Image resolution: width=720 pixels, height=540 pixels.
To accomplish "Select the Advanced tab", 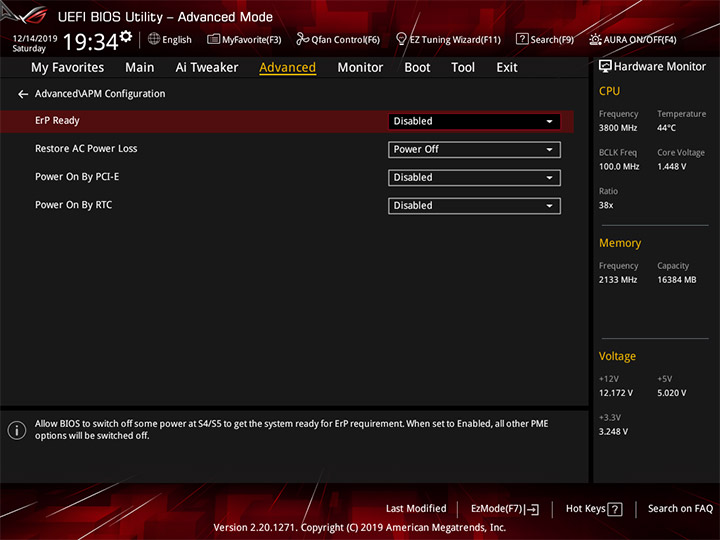I will click(287, 68).
